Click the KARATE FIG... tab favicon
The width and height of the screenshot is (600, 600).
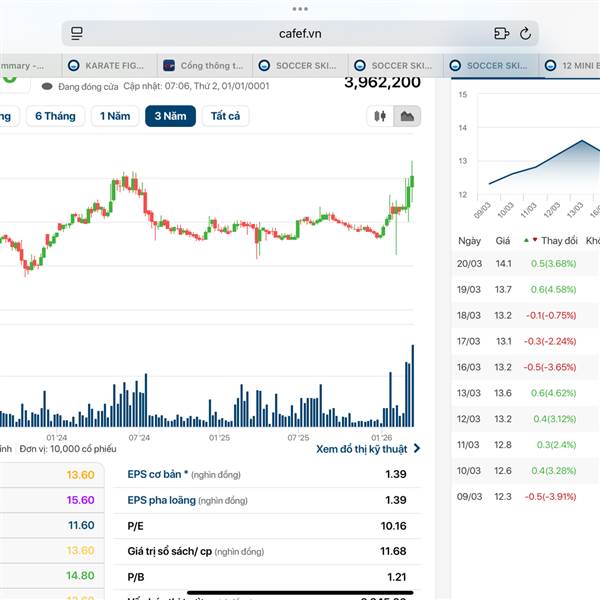pyautogui.click(x=73, y=65)
